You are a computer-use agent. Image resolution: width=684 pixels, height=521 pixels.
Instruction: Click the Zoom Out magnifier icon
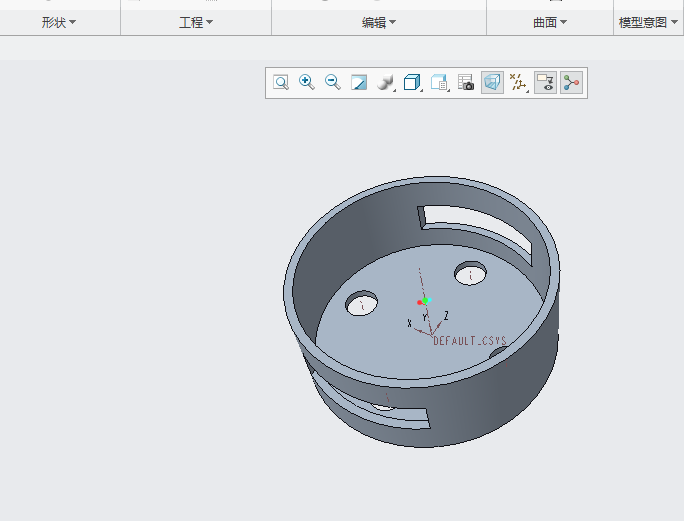[x=333, y=82]
